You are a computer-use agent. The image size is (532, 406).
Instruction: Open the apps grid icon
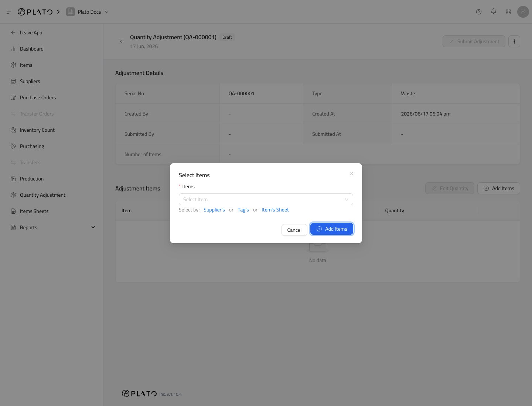508,12
